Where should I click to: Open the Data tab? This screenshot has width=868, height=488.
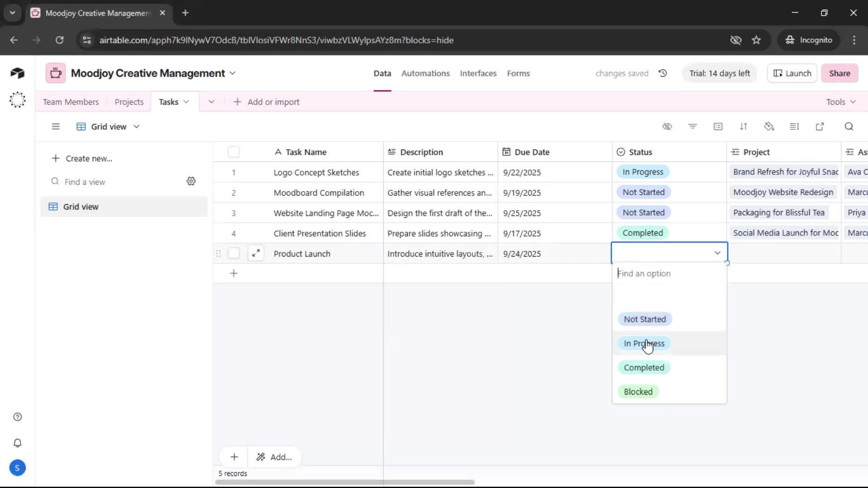point(382,73)
